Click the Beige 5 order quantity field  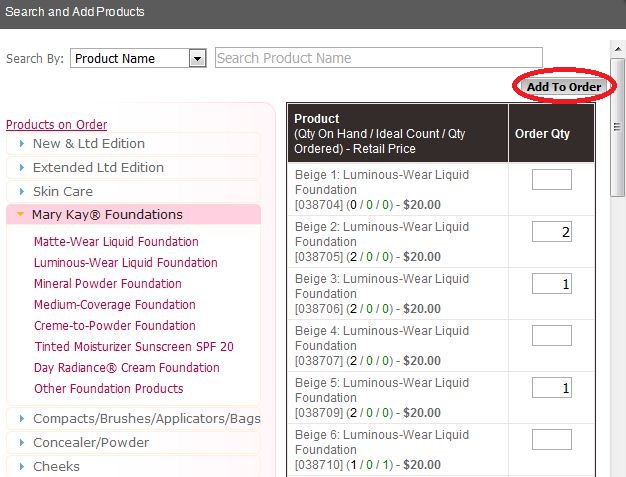pyautogui.click(x=552, y=388)
